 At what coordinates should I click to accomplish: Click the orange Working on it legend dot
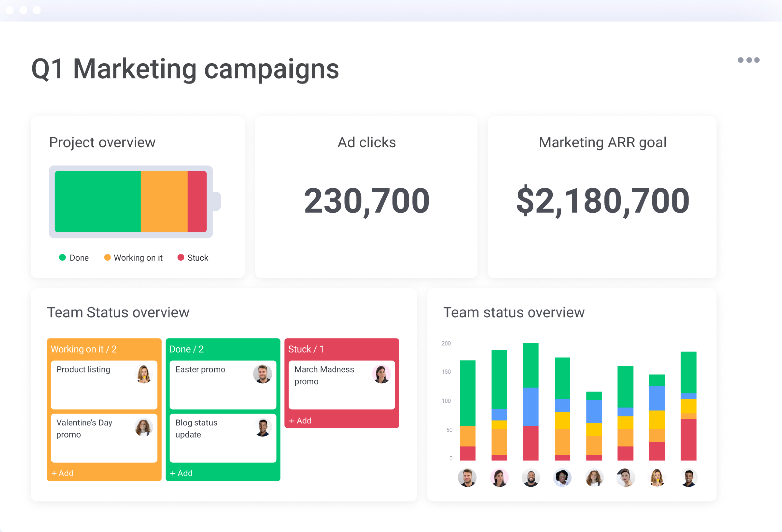coord(107,258)
